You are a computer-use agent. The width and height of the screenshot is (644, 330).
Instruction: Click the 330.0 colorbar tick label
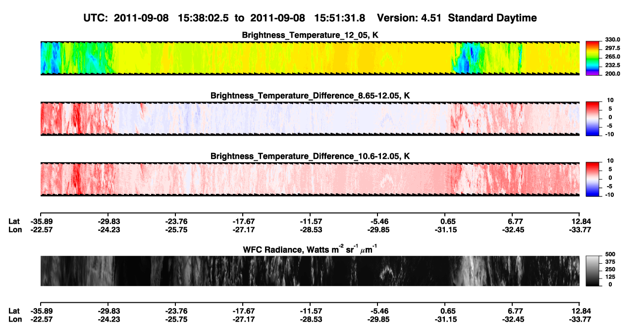tap(613, 40)
